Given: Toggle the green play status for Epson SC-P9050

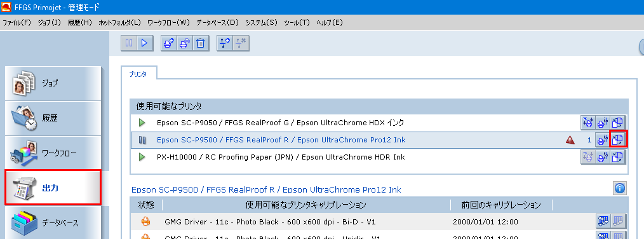Looking at the screenshot, I should [x=142, y=123].
